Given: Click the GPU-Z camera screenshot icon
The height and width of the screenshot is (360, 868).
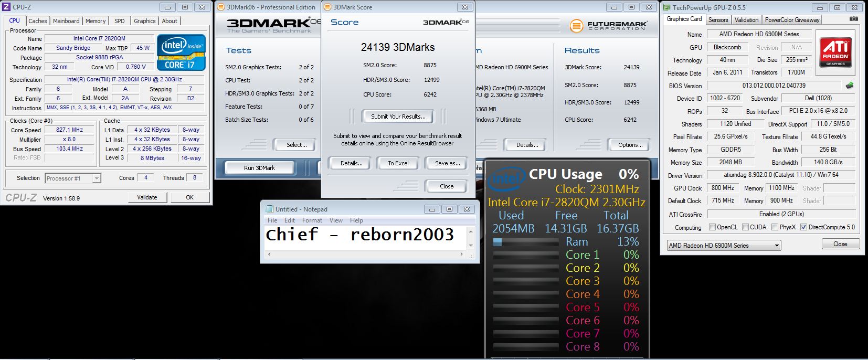Looking at the screenshot, I should 854,19.
